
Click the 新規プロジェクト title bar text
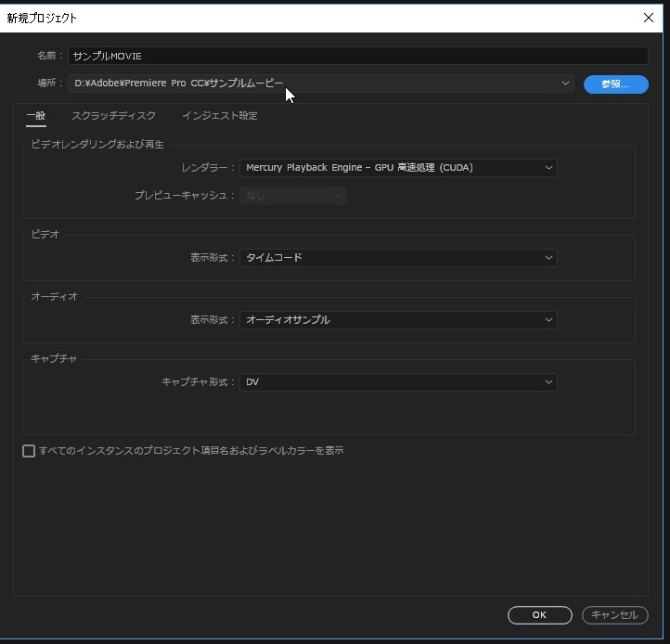pos(43,18)
